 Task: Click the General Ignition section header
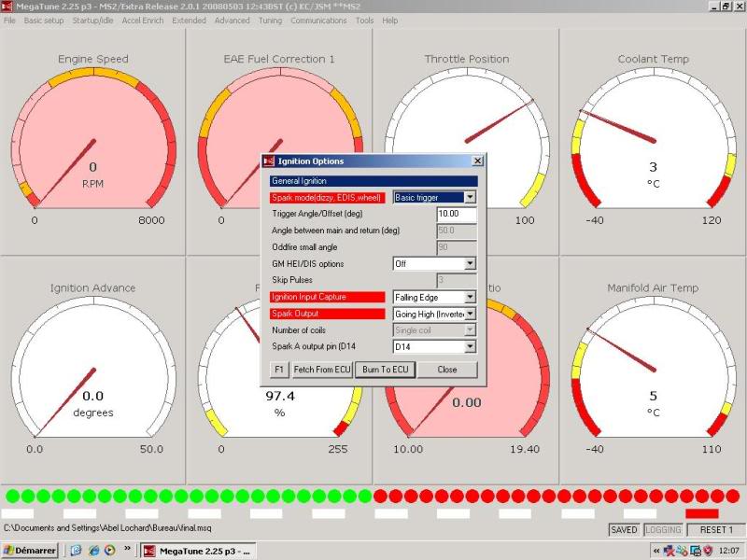373,181
